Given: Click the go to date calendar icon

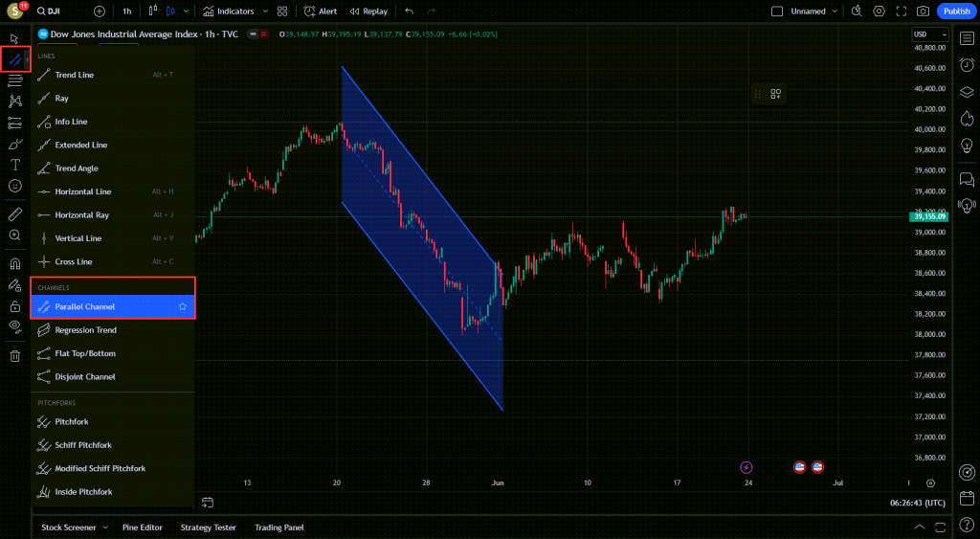Looking at the screenshot, I should click(x=208, y=502).
